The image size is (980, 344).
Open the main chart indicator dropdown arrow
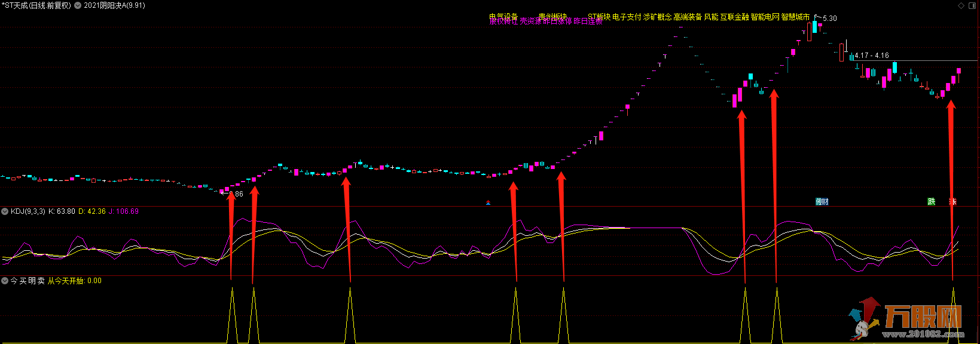point(78,5)
